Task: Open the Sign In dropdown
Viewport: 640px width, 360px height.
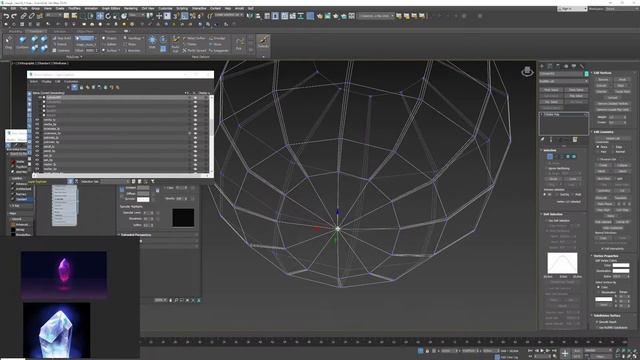Action: pyautogui.click(x=571, y=9)
